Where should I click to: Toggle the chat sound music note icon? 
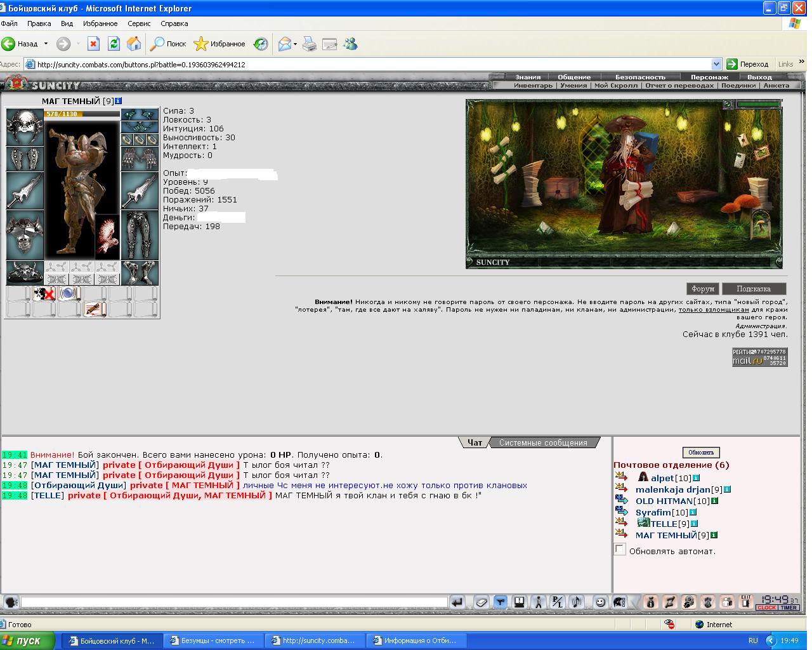[577, 602]
